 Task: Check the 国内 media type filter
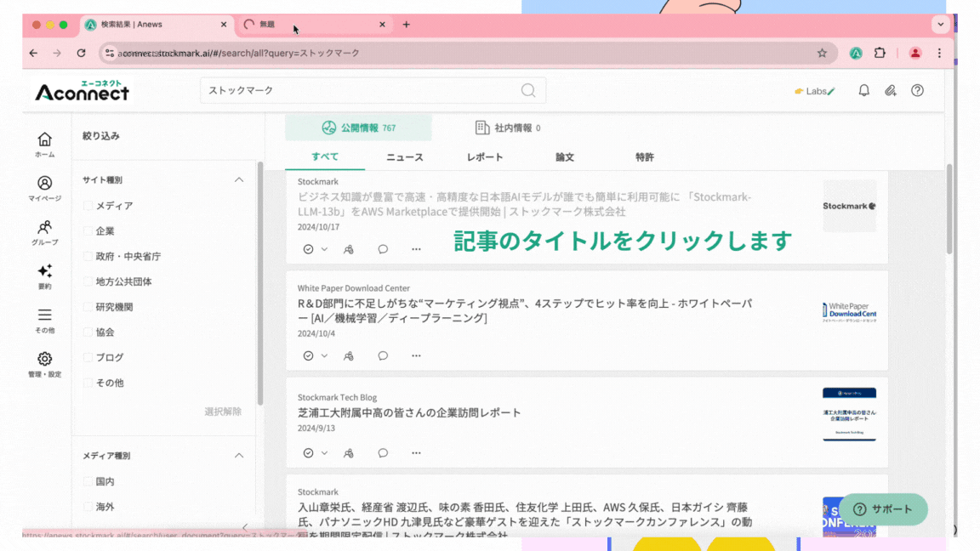tap(88, 481)
